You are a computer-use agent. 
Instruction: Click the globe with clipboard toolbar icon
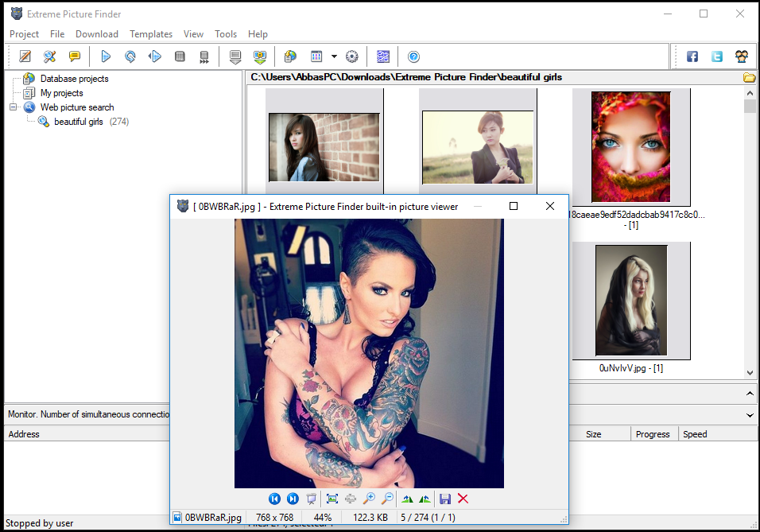[290, 56]
